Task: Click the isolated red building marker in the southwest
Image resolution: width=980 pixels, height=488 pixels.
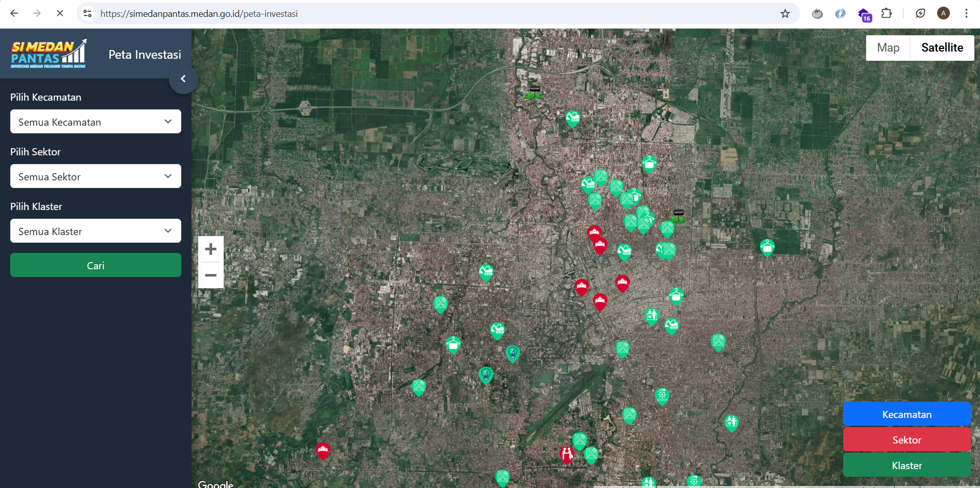Action: (x=323, y=451)
